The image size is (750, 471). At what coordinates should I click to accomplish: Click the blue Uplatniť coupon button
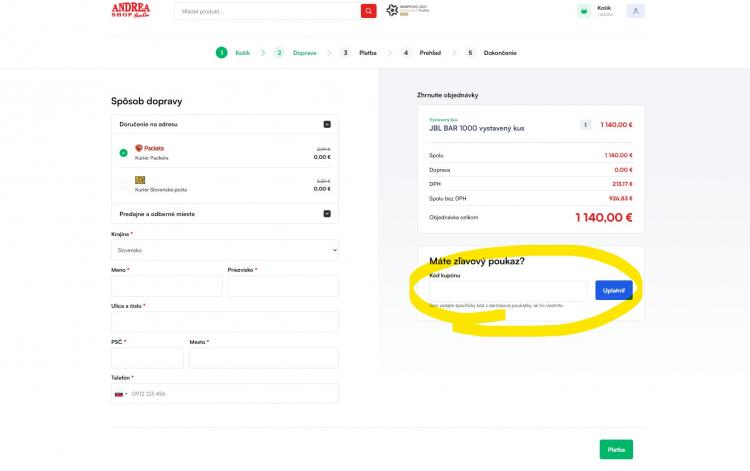coord(613,290)
